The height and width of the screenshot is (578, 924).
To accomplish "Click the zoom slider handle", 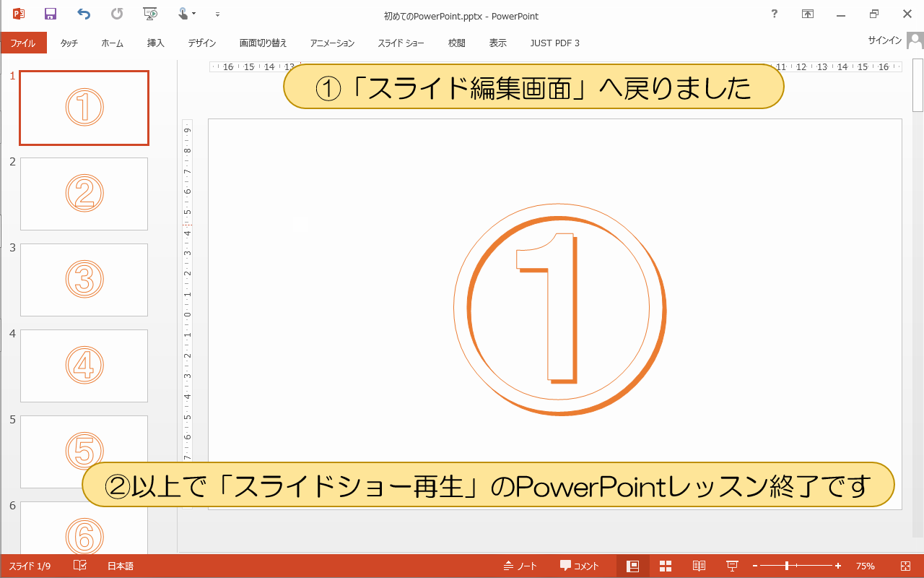I will [x=787, y=566].
